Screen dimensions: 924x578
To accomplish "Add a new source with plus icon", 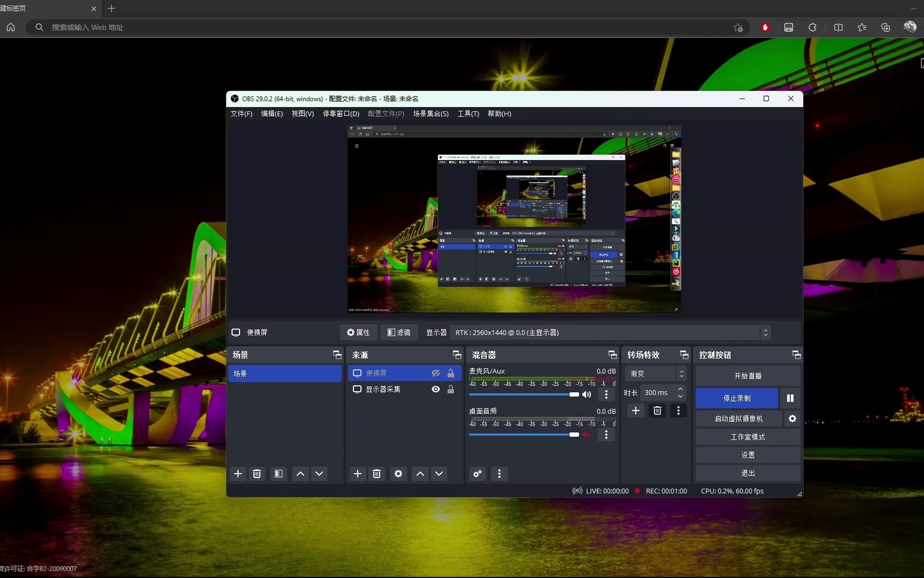I will [358, 474].
